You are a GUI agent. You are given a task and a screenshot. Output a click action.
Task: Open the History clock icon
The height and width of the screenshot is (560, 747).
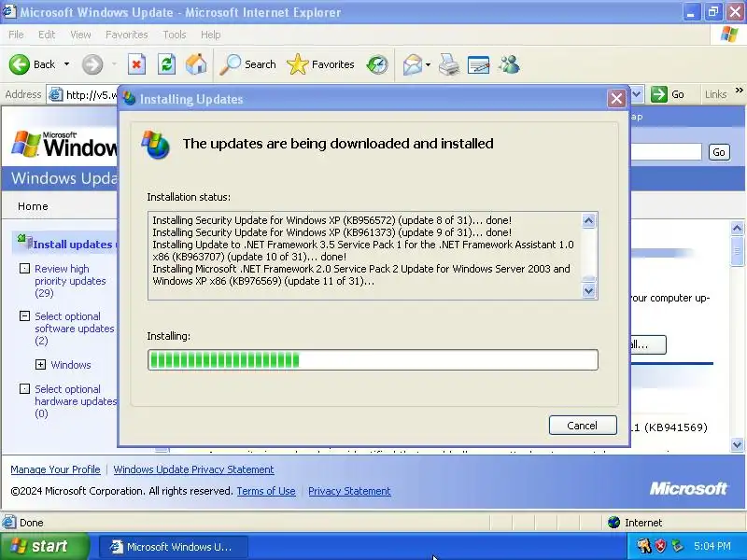377,64
